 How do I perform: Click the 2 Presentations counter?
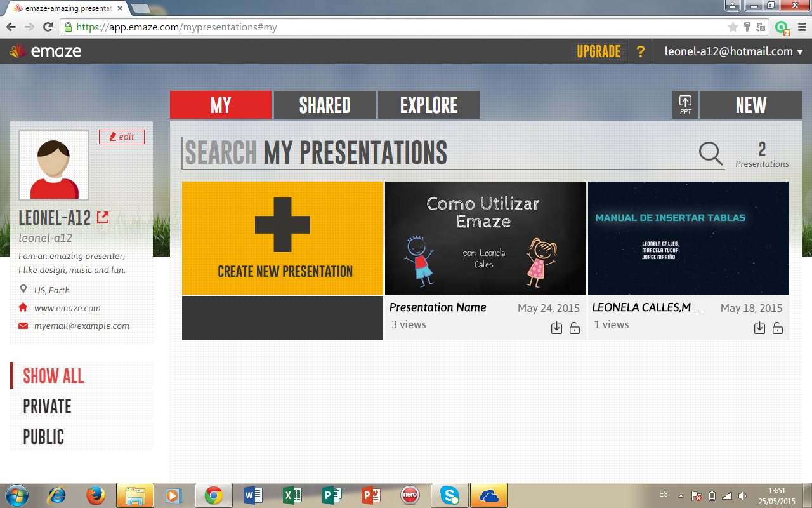(762, 154)
